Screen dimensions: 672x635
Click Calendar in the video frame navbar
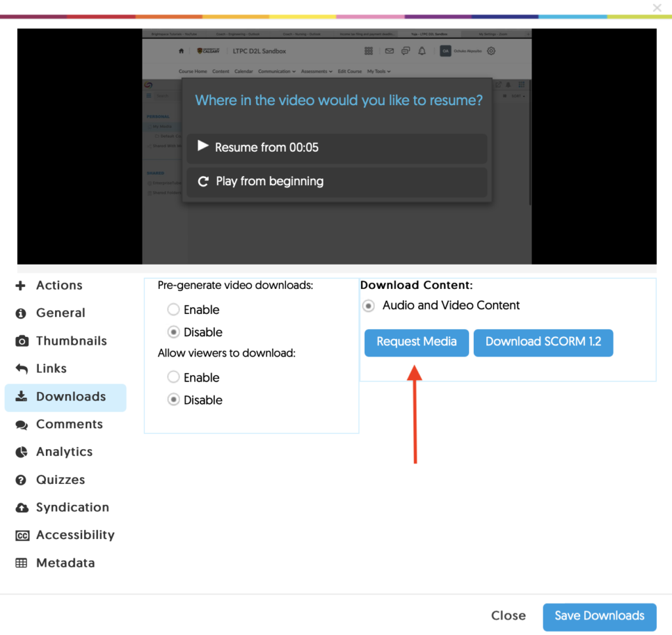(243, 71)
